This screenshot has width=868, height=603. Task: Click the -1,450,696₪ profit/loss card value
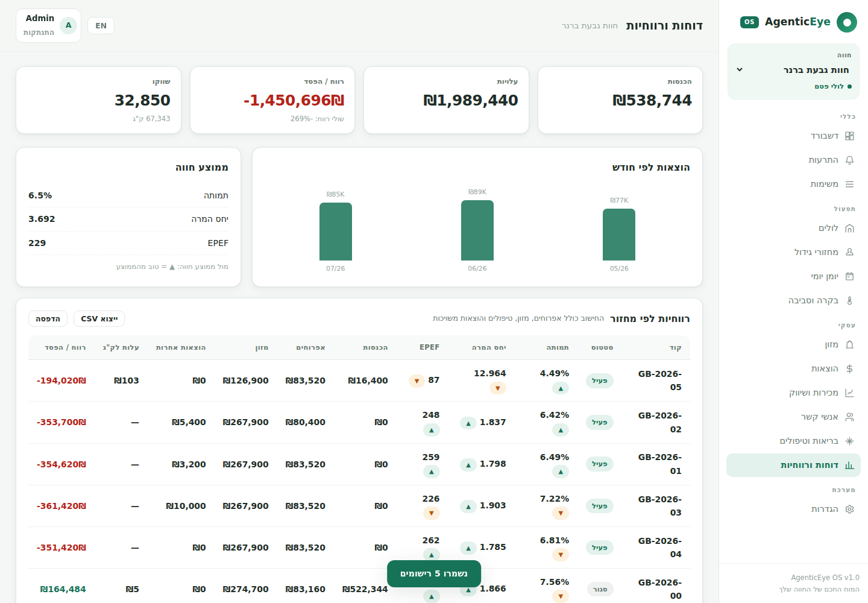[294, 100]
